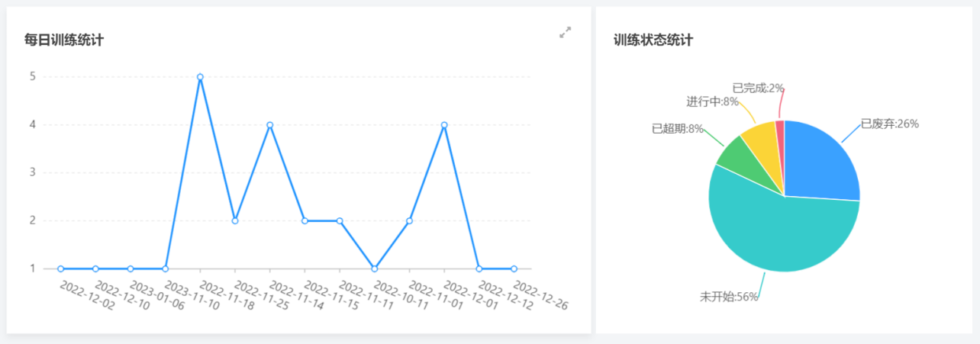
Task: Click the 训练状态统计 panel title
Action: point(653,40)
